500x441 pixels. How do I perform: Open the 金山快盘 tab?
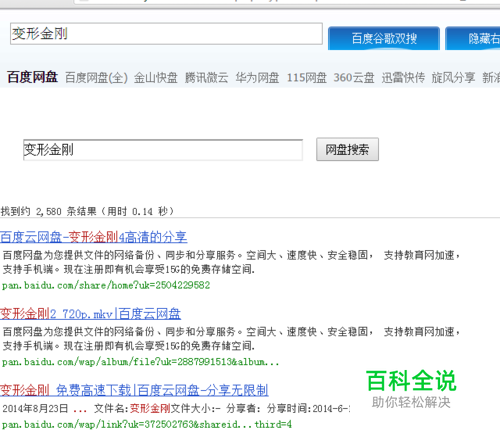[x=156, y=78]
